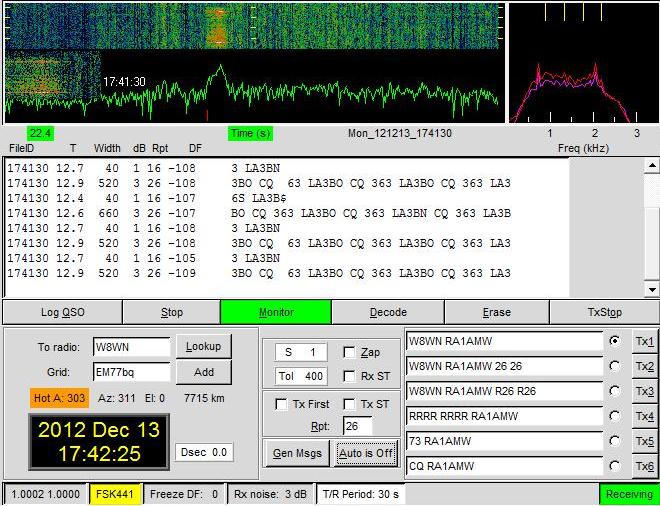This screenshot has height=506, width=660.
Task: Send message with Tx1 button
Action: (644, 341)
